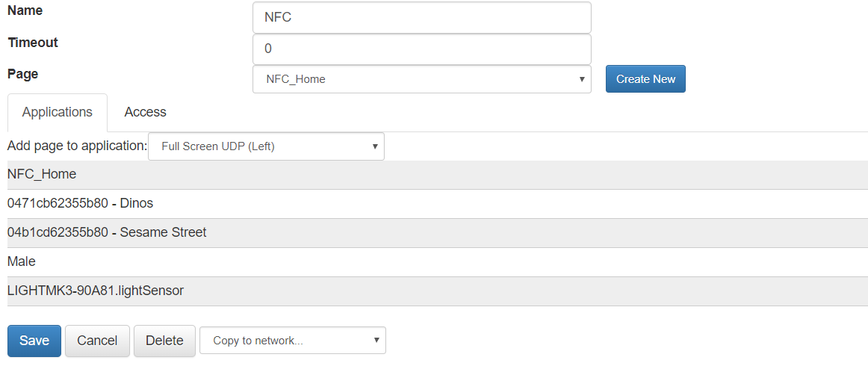
Task: Open the Page dropdown showing NFC_Home
Action: (421, 79)
